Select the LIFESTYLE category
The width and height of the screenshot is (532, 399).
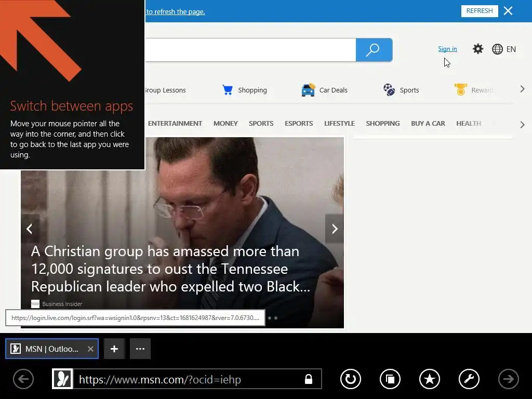click(339, 124)
